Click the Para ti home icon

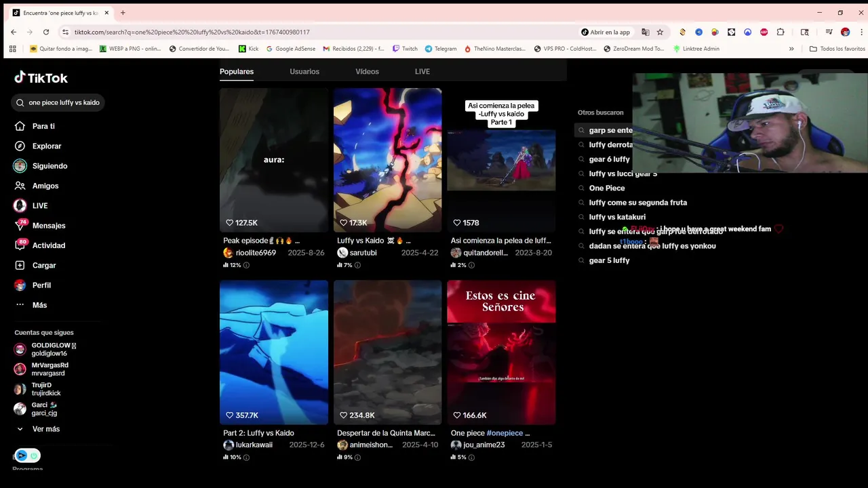click(20, 126)
